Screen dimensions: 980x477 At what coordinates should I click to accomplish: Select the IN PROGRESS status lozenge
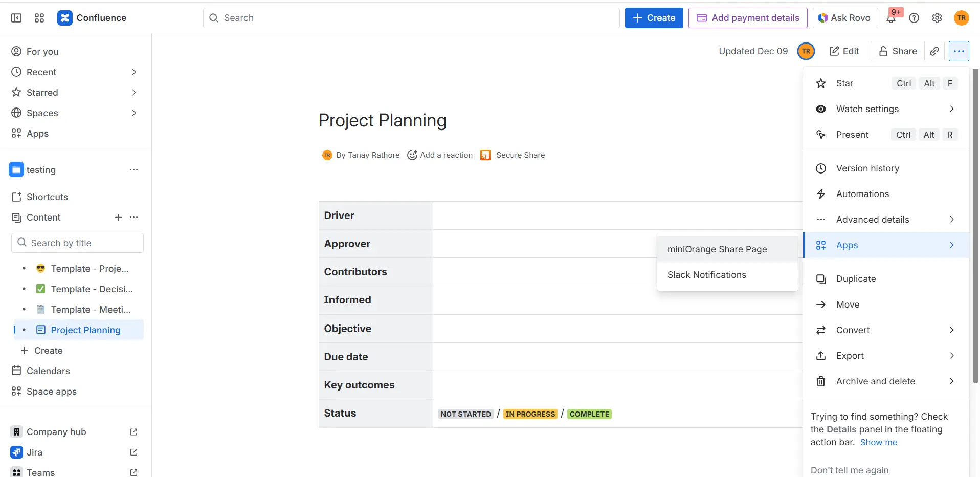[x=530, y=414]
